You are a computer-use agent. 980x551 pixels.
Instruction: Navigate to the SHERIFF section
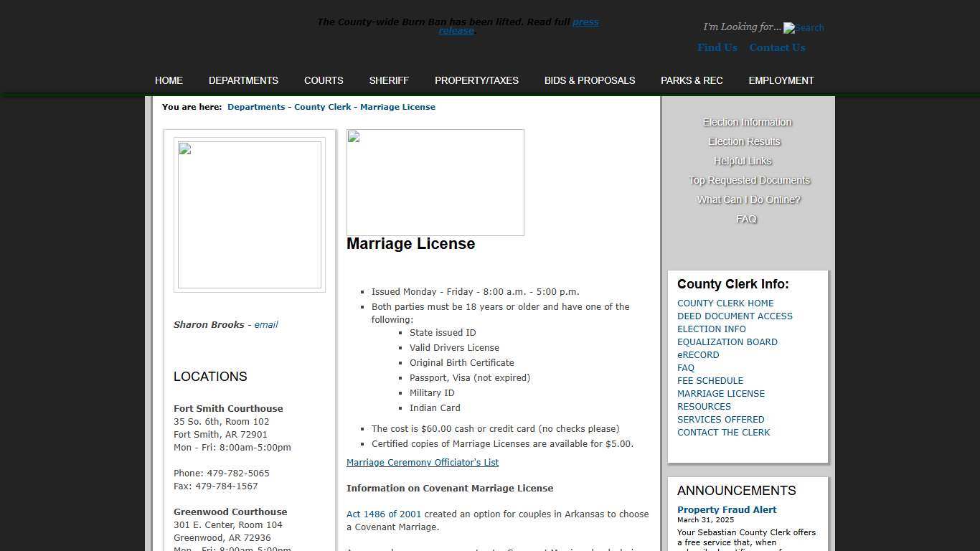pos(389,80)
